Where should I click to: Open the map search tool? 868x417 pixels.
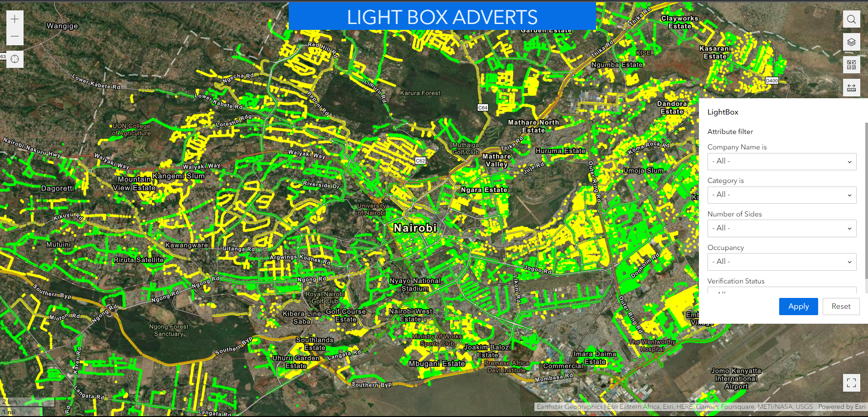(x=851, y=19)
